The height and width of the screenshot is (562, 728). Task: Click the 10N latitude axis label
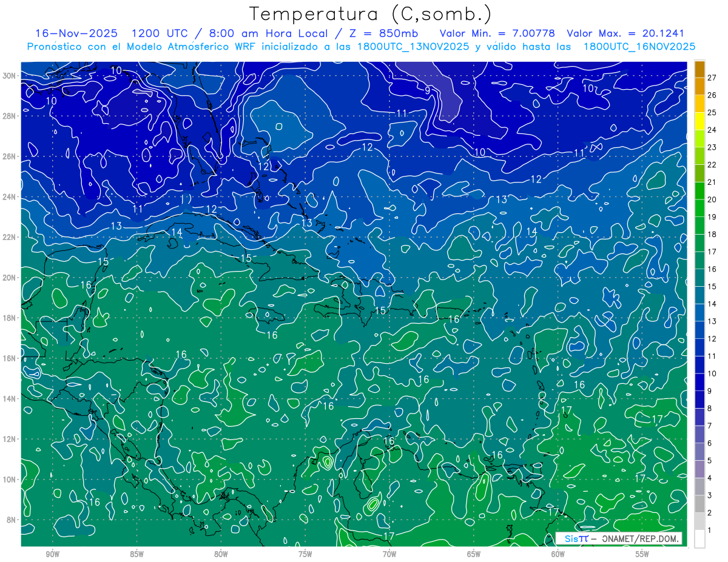pos(10,479)
